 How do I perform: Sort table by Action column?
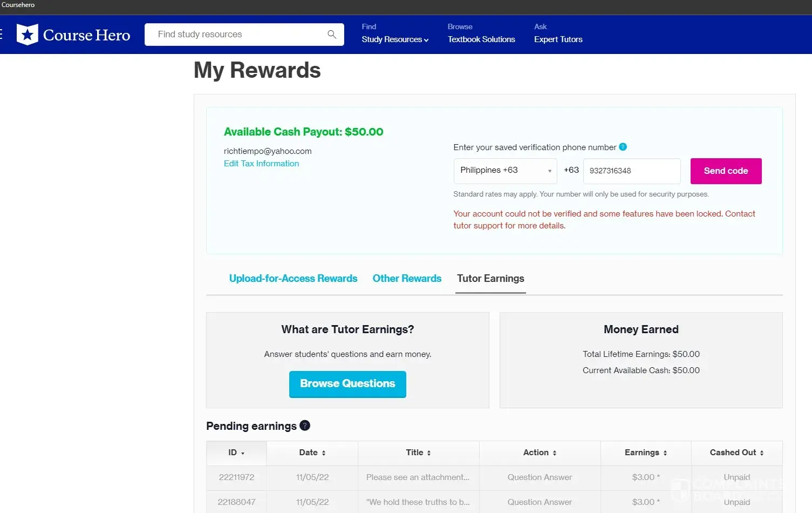[x=554, y=453]
